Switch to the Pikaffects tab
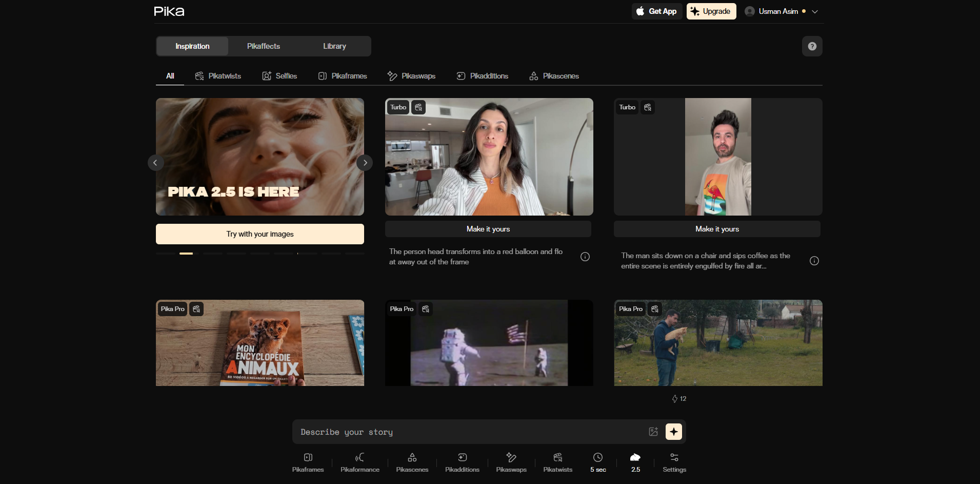 264,46
